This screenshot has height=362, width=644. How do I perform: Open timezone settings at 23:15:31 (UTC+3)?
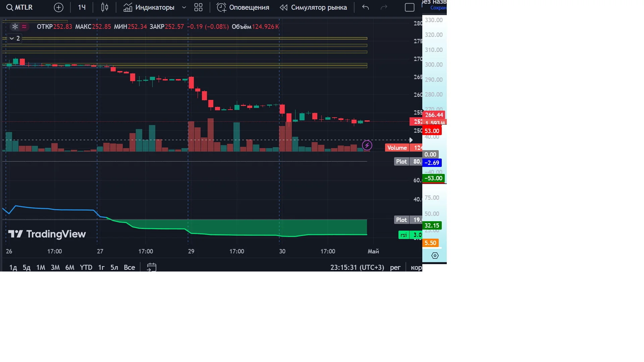tap(357, 267)
